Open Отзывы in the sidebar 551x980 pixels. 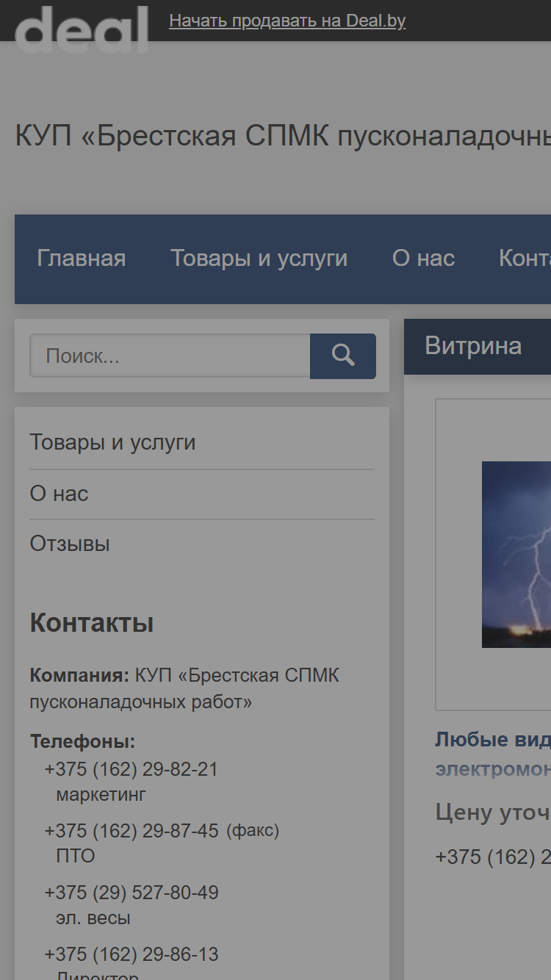pyautogui.click(x=70, y=544)
